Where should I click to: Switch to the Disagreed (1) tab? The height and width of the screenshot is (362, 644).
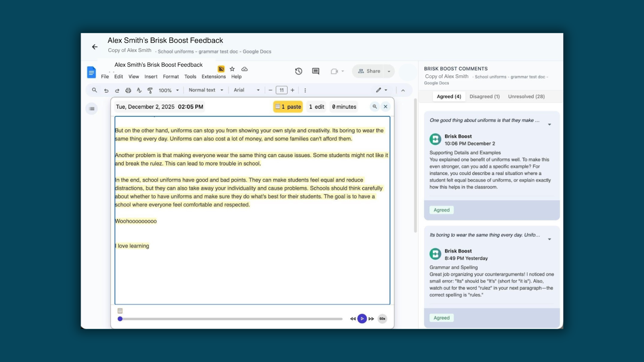tap(485, 97)
